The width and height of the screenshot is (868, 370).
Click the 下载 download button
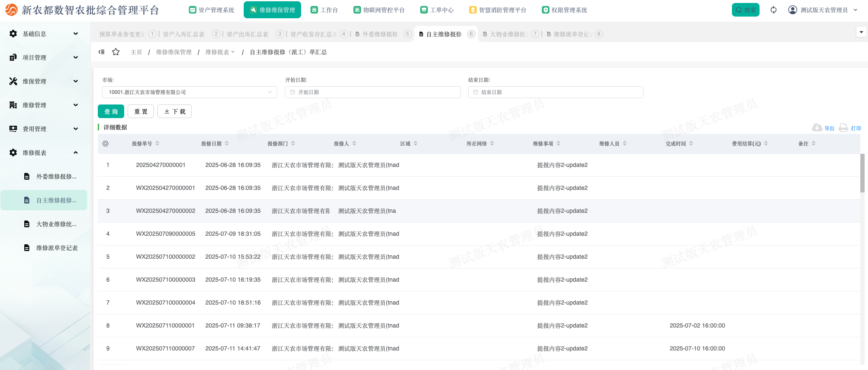point(174,111)
